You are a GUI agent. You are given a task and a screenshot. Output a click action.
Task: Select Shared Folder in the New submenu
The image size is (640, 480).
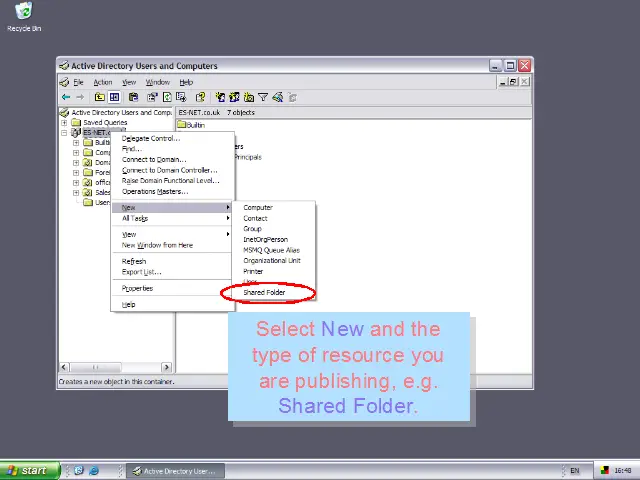273,293
